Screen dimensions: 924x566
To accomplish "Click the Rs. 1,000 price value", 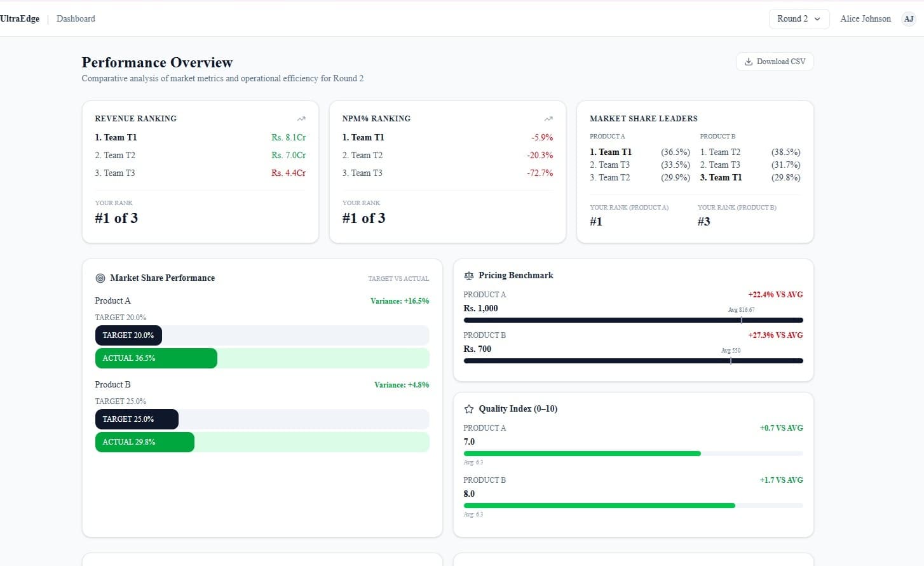I will pos(480,309).
